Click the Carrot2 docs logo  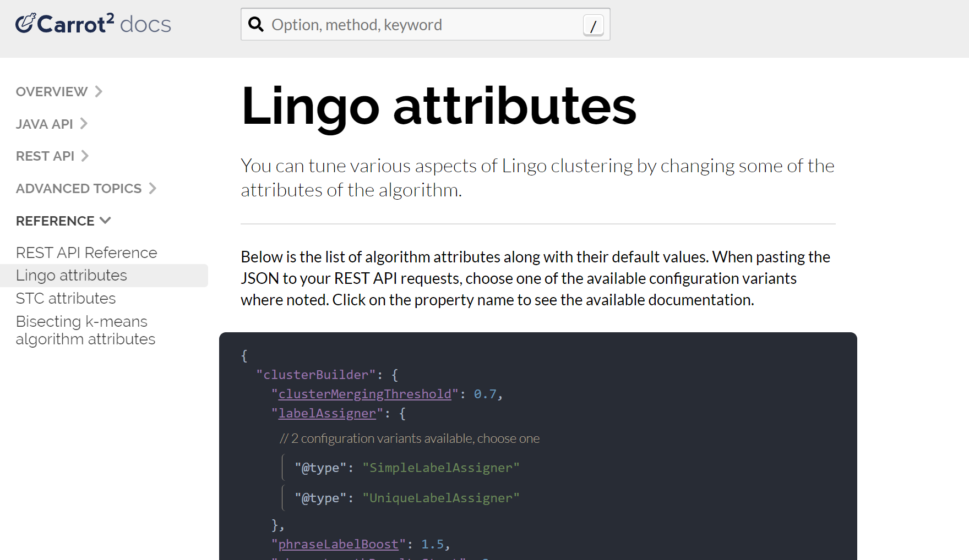click(93, 24)
